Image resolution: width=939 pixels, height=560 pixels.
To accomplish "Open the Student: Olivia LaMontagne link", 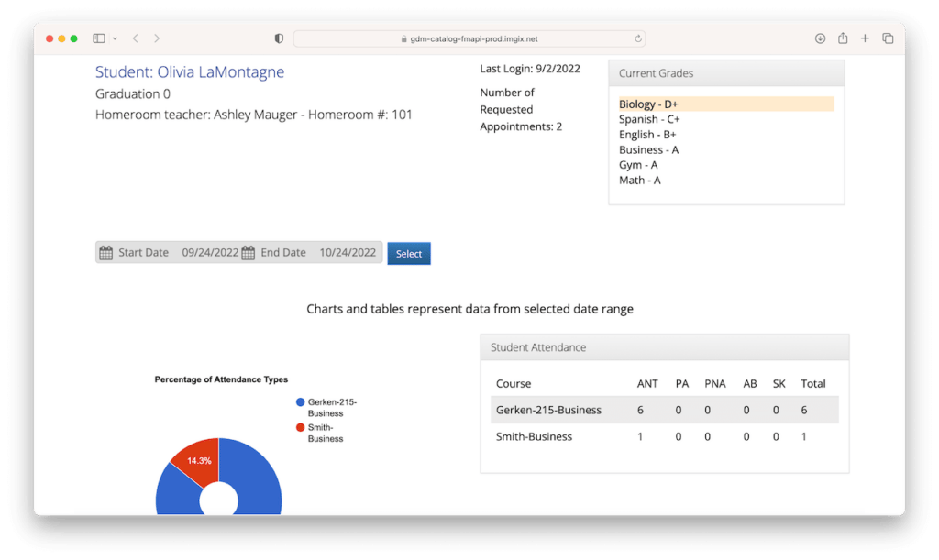I will [190, 71].
